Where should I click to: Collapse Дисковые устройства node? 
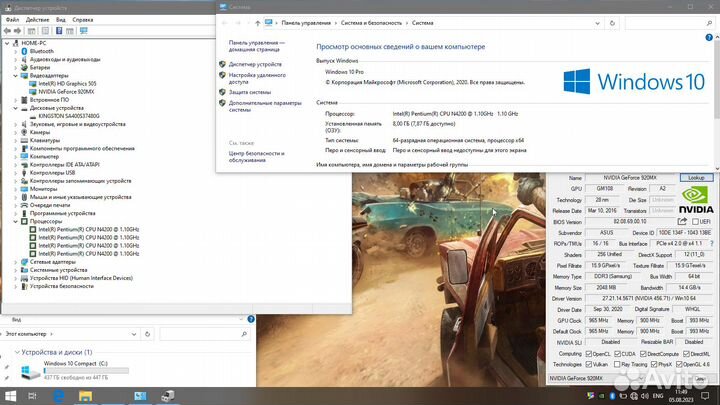(16, 108)
